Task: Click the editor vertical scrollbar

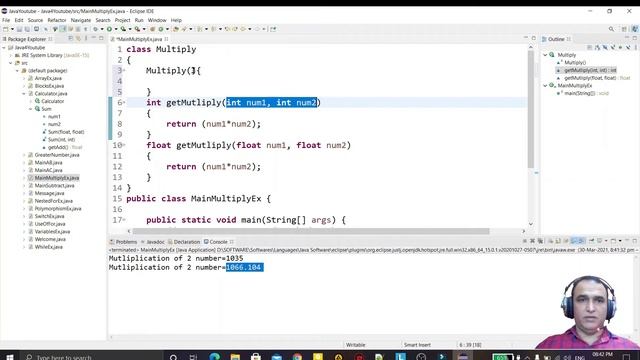Action: tap(531, 109)
